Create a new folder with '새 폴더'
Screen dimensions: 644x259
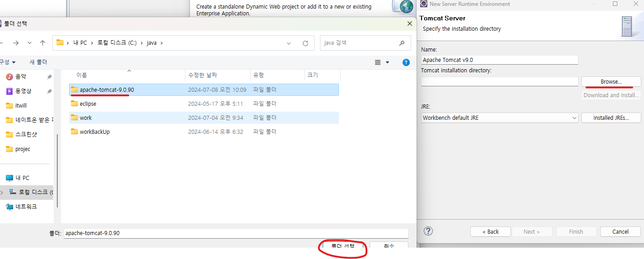point(38,62)
